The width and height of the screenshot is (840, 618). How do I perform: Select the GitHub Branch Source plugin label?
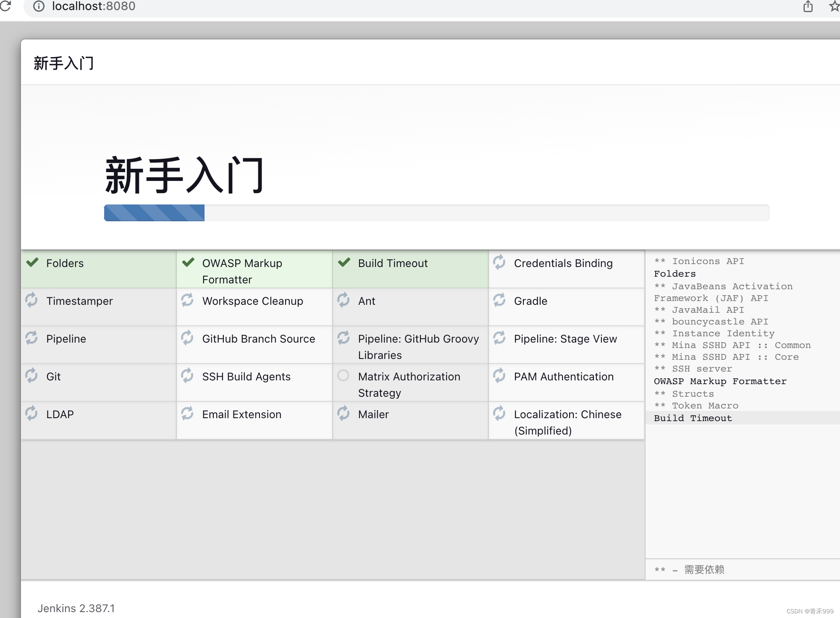[258, 339]
